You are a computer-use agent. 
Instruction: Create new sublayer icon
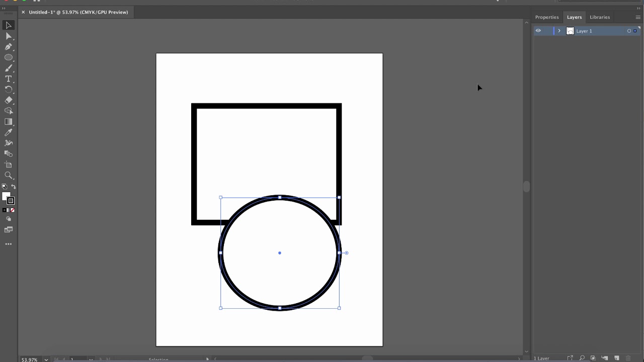point(605,358)
